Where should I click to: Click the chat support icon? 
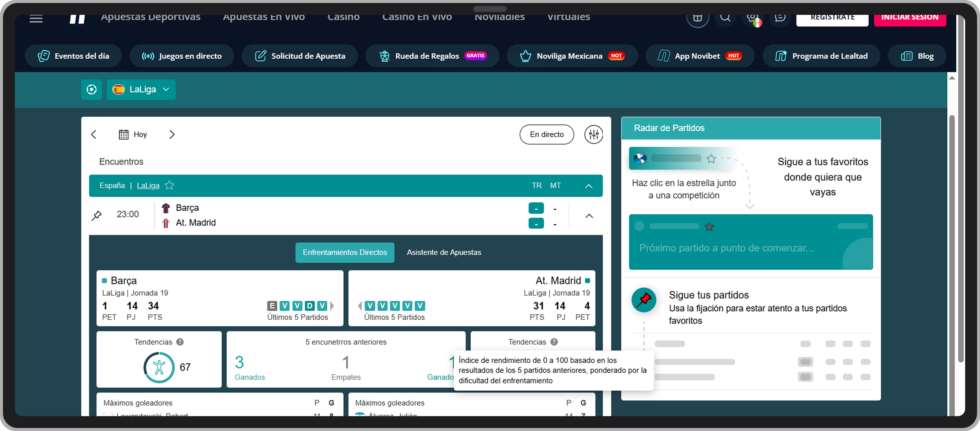point(780,18)
